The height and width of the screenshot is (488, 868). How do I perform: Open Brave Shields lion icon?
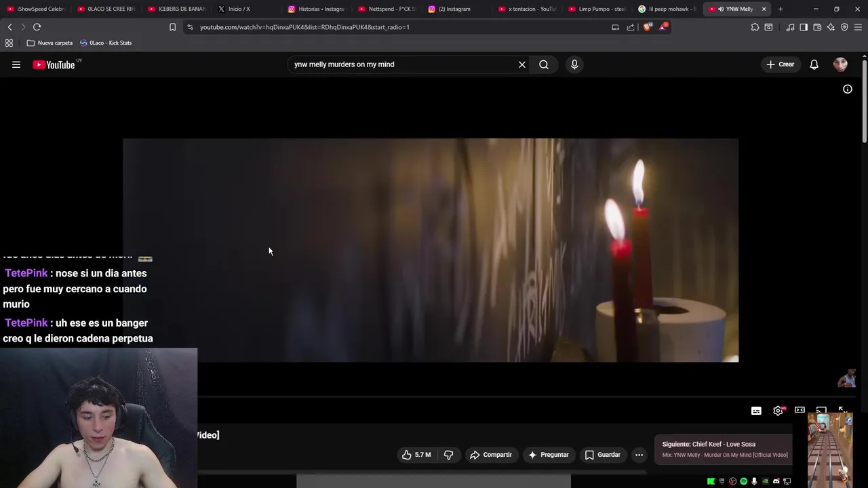click(647, 27)
